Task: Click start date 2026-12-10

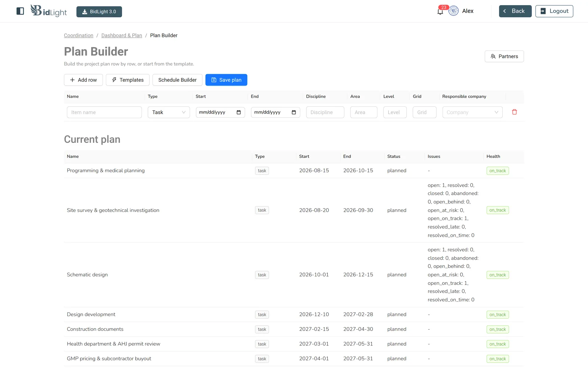Action: [314, 314]
